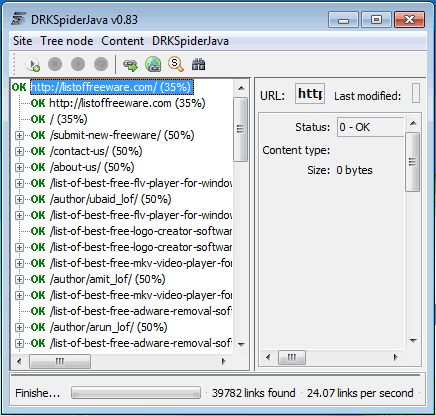Select the root http://listoffreeware.com/ node
The image size is (436, 416).
coord(112,87)
